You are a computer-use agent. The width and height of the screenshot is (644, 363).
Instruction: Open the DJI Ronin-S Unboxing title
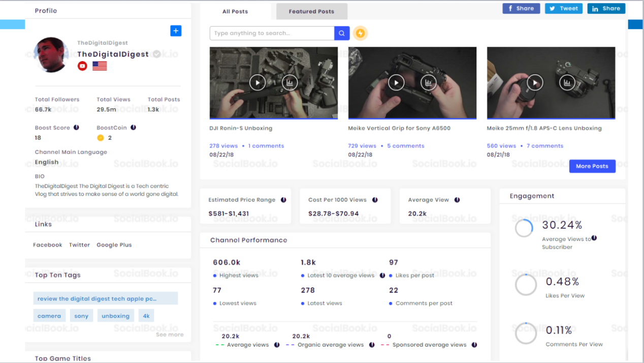241,128
